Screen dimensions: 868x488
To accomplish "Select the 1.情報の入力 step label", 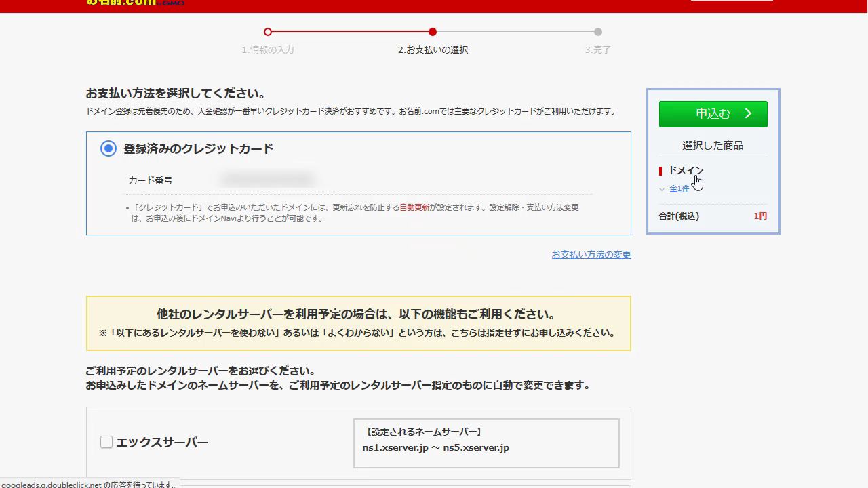I will click(x=268, y=50).
